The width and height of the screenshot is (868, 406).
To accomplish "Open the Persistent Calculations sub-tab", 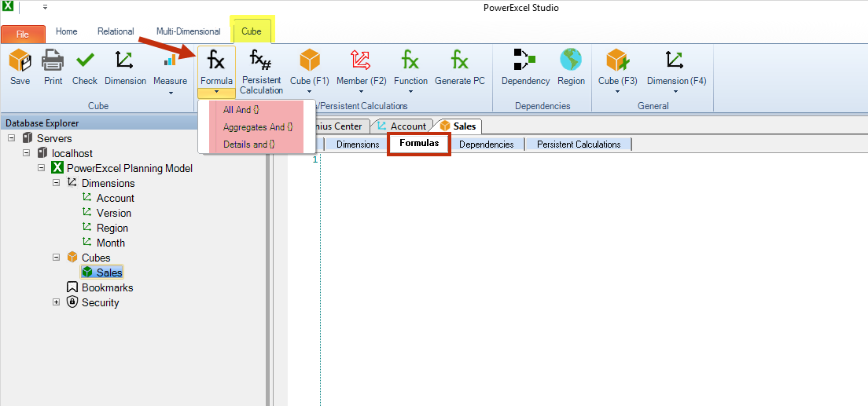I will pyautogui.click(x=579, y=144).
